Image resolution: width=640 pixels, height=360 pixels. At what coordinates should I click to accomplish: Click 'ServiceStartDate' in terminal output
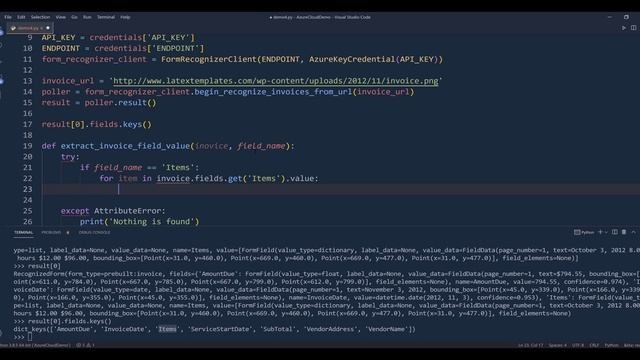220,329
